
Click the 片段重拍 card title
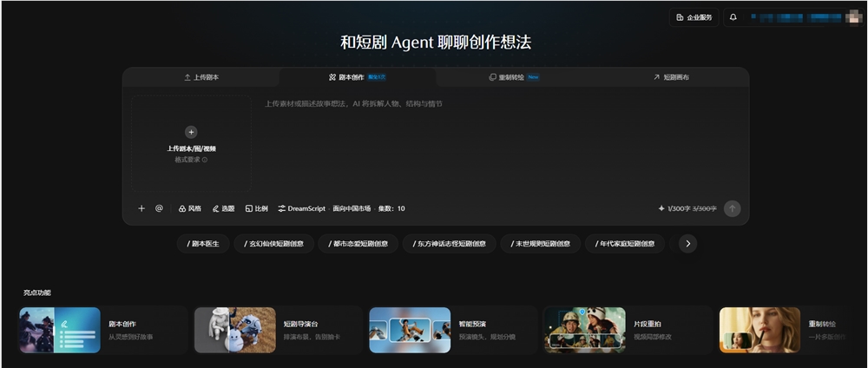tap(648, 325)
